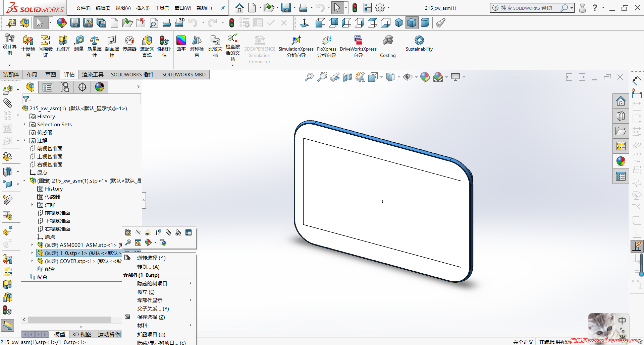644x345 pixels.
Task: Open the Interference Detection (干涉检查) tool
Action: tap(28, 46)
